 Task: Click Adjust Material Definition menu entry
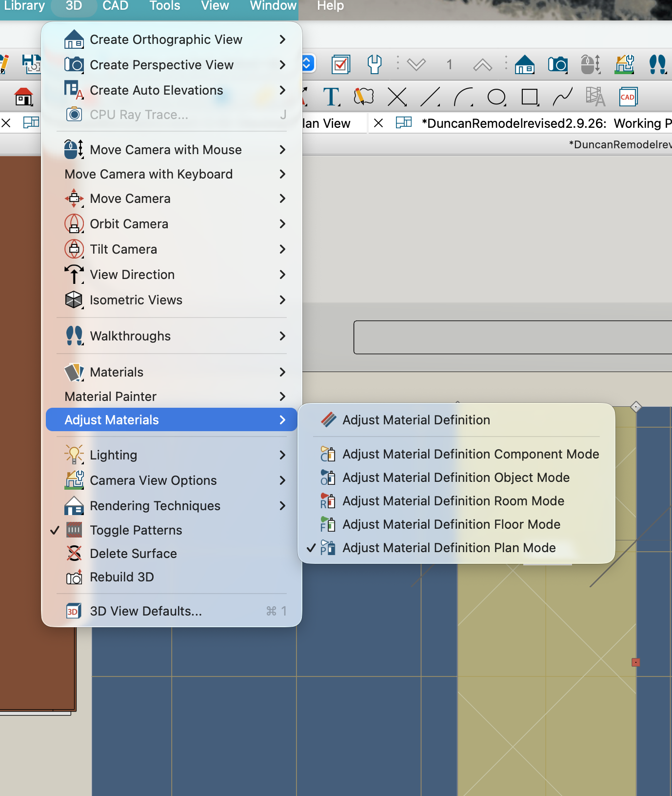[416, 420]
